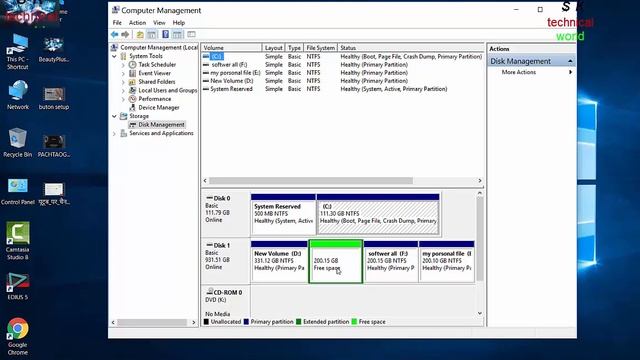This screenshot has height=360, width=640.
Task: Select the Camtasia Studio 8 desktop icon
Action: (18, 241)
